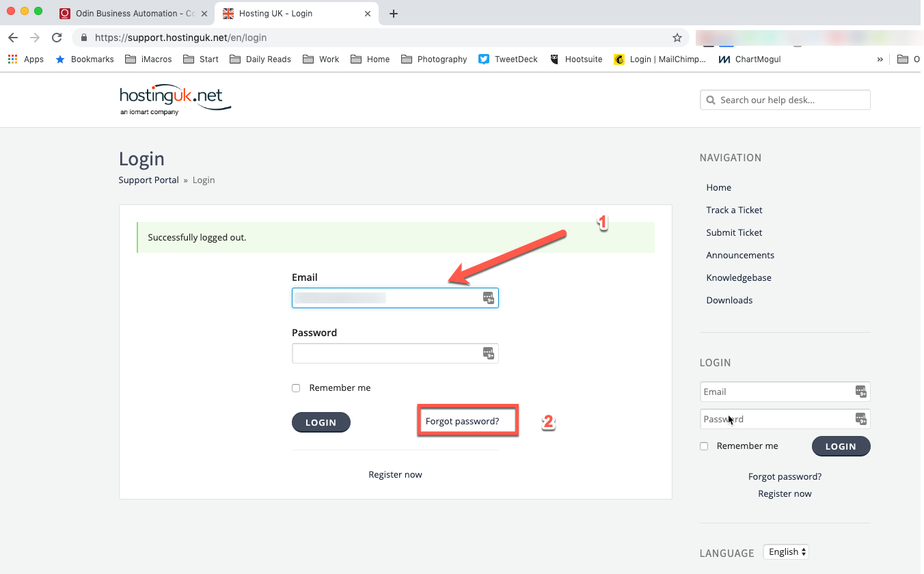Open Downloads navigation link
Screen dimensions: 924x574
pos(729,300)
